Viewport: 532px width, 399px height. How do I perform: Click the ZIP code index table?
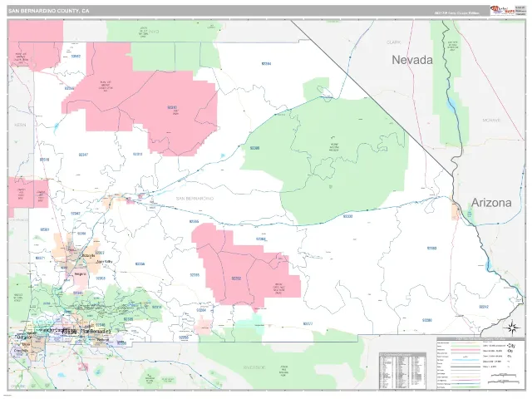click(x=402, y=371)
